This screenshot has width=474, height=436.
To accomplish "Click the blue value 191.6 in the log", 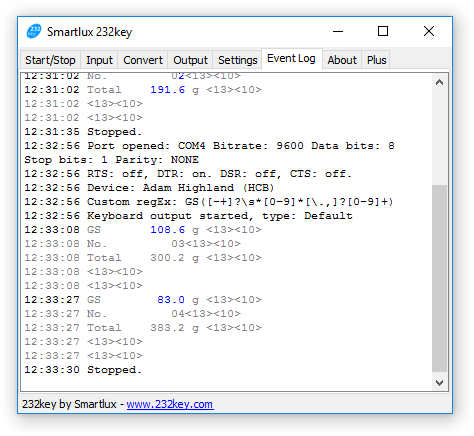I will (167, 90).
